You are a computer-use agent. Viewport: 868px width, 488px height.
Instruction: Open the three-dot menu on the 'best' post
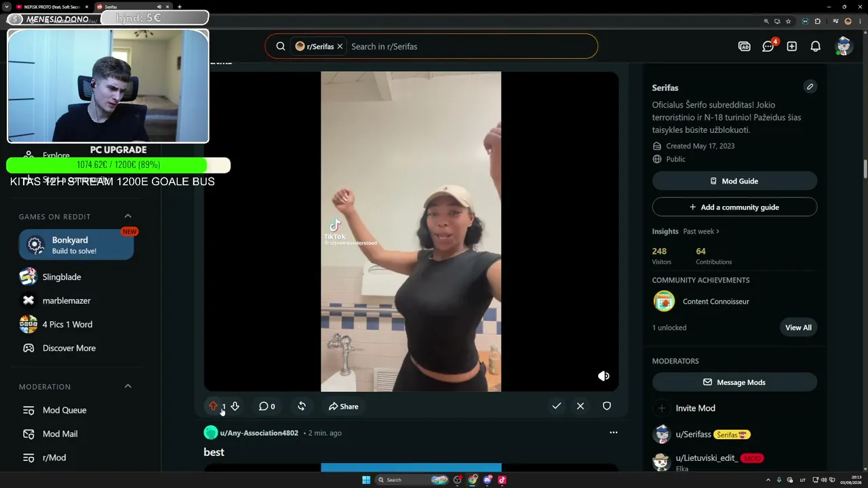pos(614,432)
